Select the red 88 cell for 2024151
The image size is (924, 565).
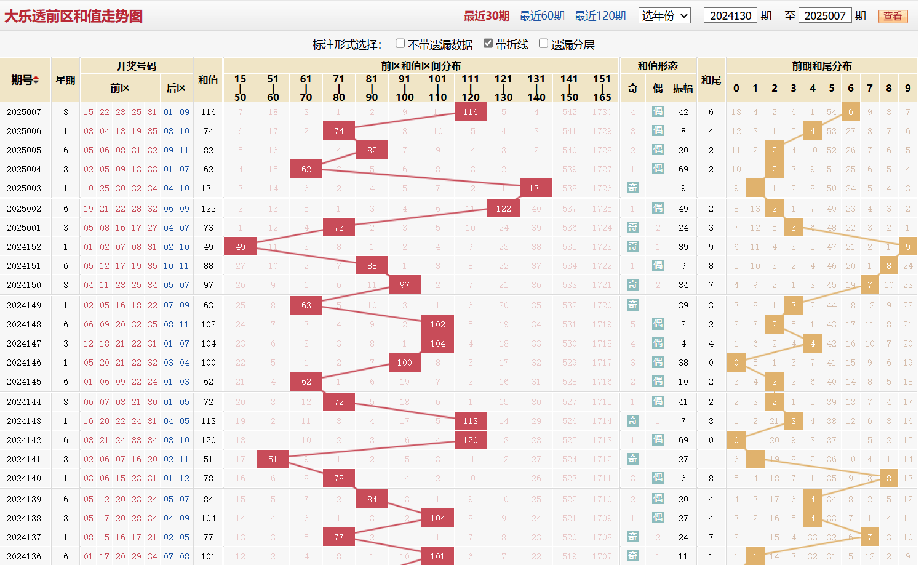[x=372, y=266]
